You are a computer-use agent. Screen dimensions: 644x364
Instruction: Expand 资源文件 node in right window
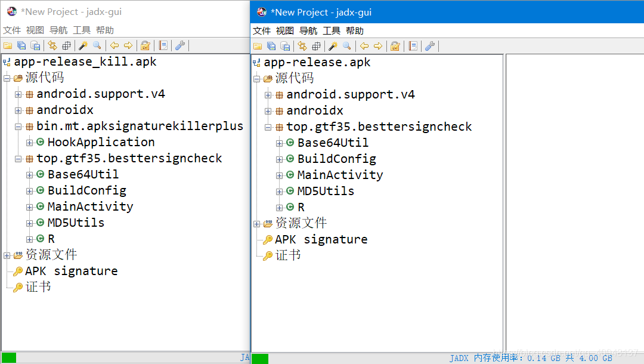(257, 224)
